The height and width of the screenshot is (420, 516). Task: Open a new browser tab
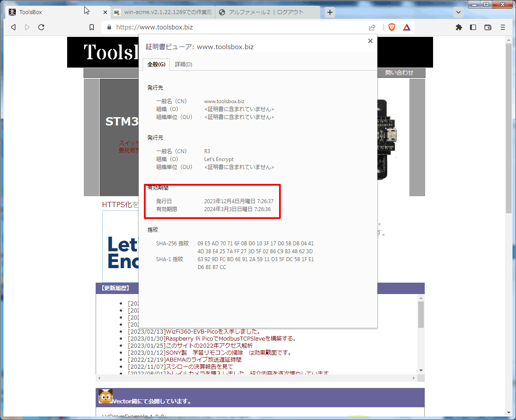tap(330, 12)
